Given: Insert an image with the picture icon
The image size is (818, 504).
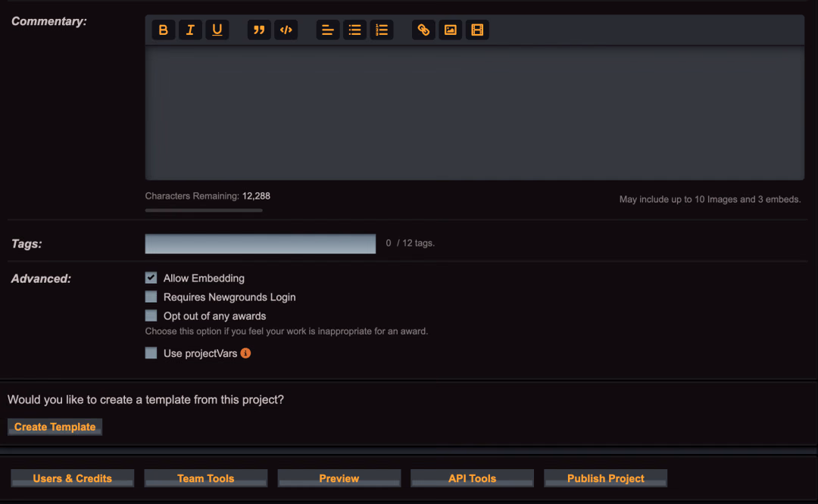Looking at the screenshot, I should (x=450, y=30).
